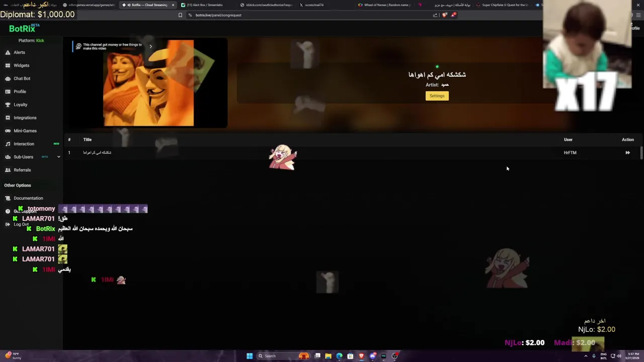Open Microsoft Edge from taskbar
Image resolution: width=644 pixels, height=362 pixels.
pos(339,356)
